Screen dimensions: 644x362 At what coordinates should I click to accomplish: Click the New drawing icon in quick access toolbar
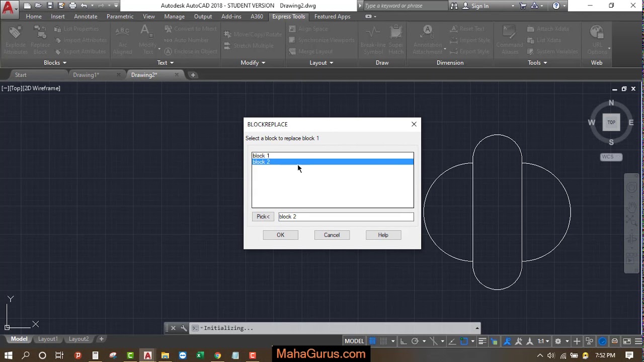click(27, 6)
